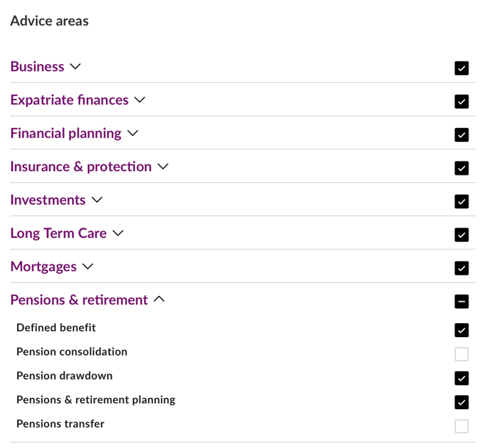
Task: Expand the Expatriate finances chevron
Action: pyautogui.click(x=140, y=100)
